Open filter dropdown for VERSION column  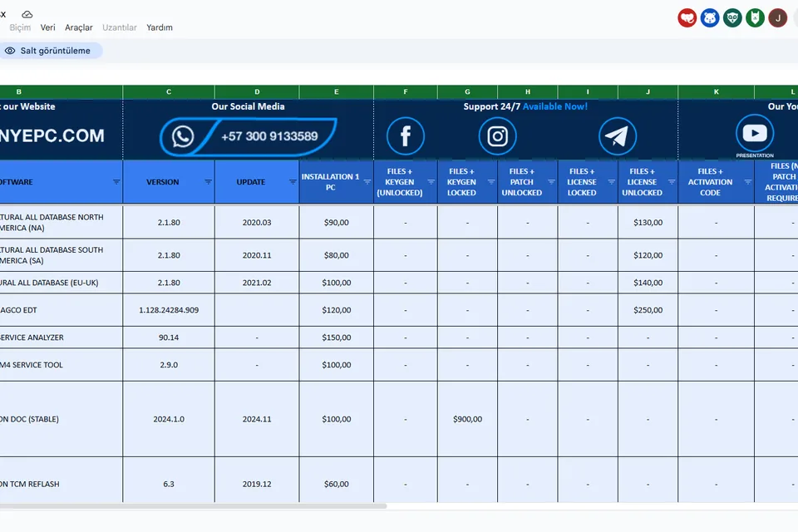[x=208, y=182]
